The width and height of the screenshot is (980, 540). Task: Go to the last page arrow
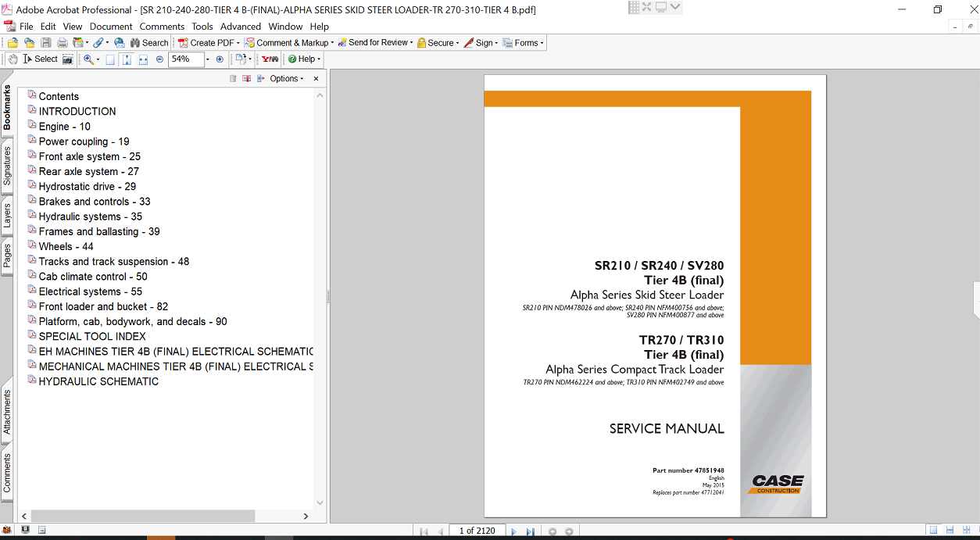tap(530, 531)
